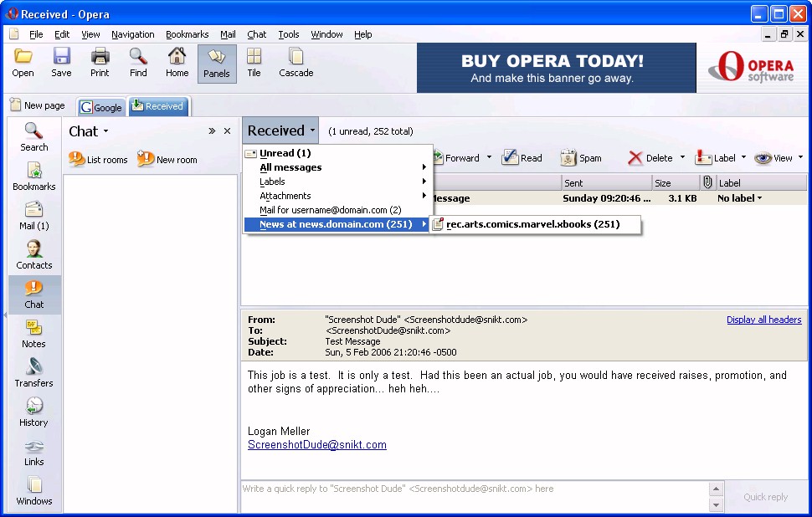Expand the Attachments submenu

pyautogui.click(x=337, y=196)
